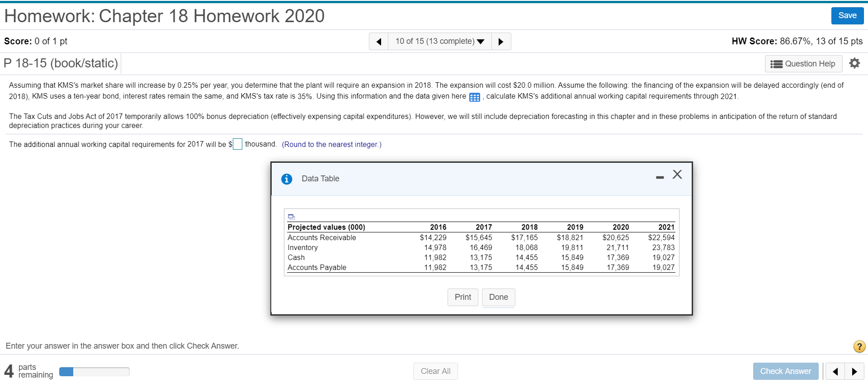Open the data table grid icon
This screenshot has height=383, width=868.
474,97
